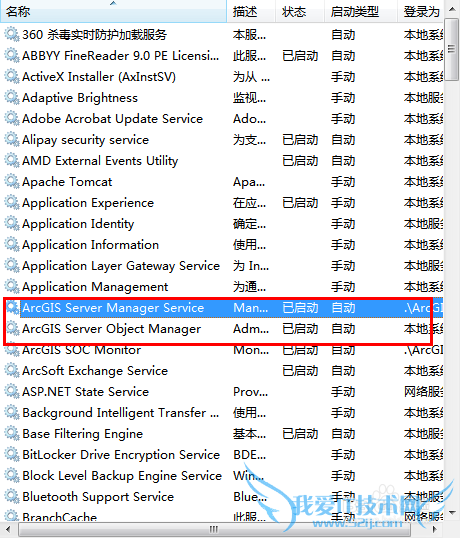
Task: Select ArcSoft Exchange Service
Action: click(x=95, y=371)
